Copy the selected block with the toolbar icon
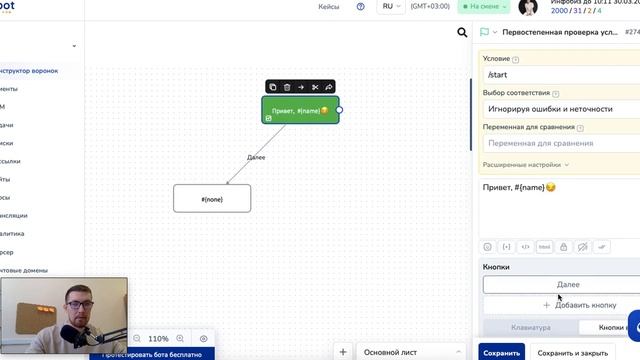 273,87
